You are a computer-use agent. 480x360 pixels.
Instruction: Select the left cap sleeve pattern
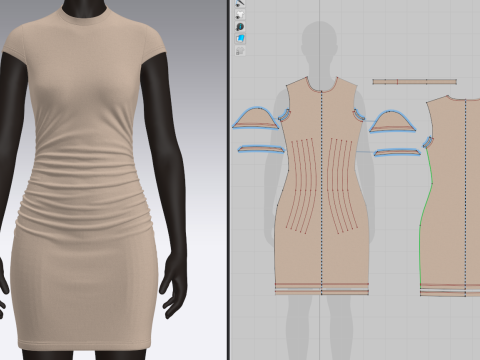tap(256, 119)
